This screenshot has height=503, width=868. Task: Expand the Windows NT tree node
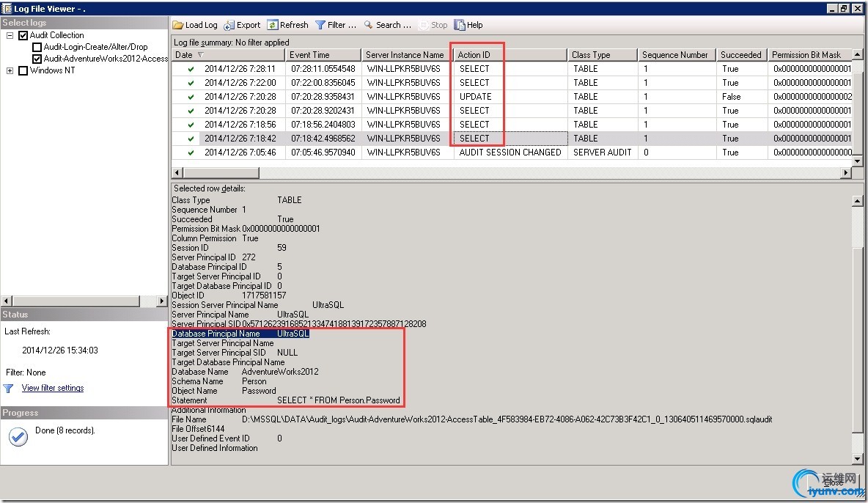click(10, 71)
